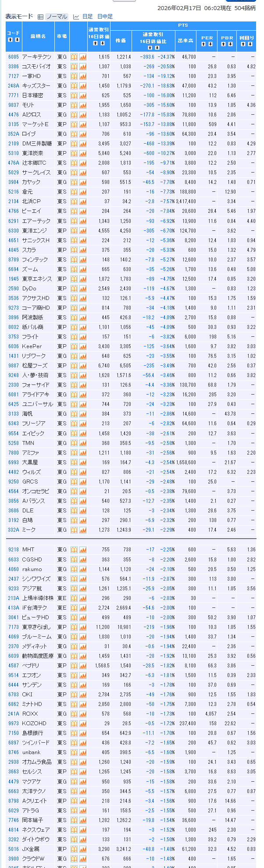Viewport: 264px width, 868px height.
Task: Switch display mode to 日中足
Action: coord(105,17)
